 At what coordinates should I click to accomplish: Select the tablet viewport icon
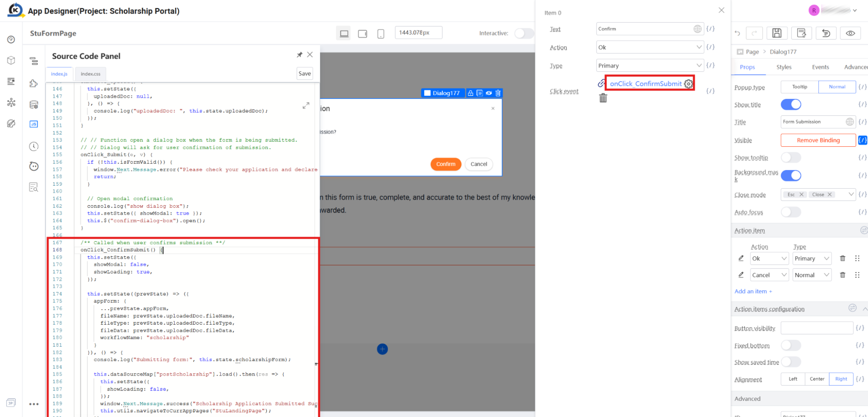pyautogui.click(x=363, y=33)
